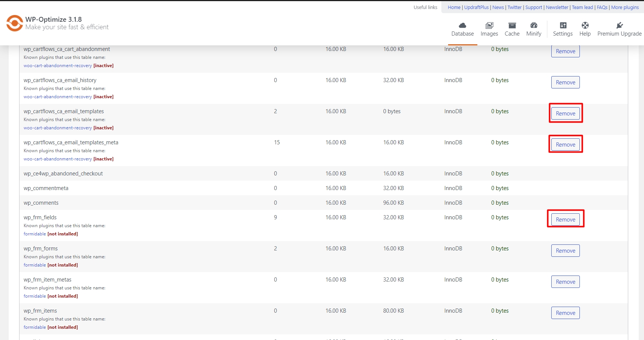The image size is (644, 340).
Task: Remove the wp_frm_forms table
Action: (x=565, y=251)
